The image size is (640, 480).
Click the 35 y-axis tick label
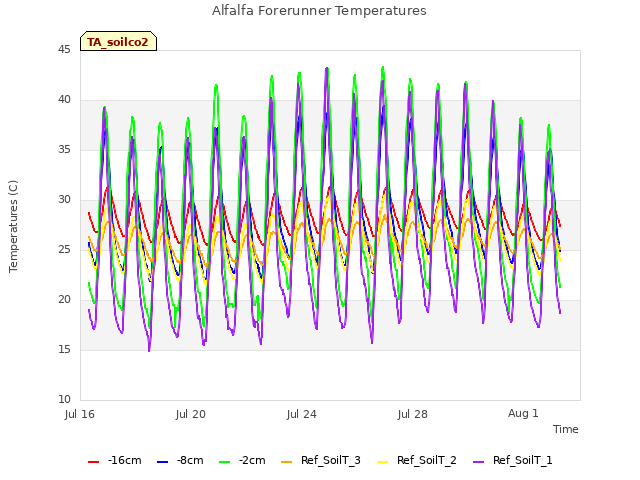64,150
